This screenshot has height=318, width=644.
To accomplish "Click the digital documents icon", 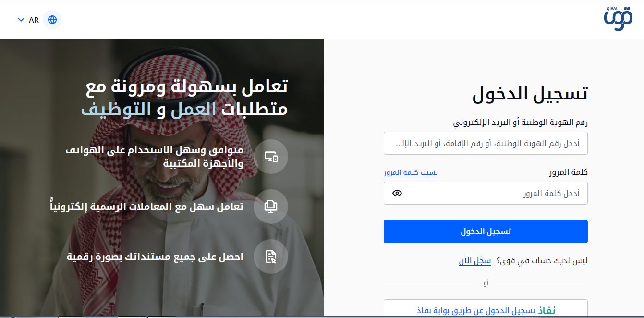I will point(271,257).
